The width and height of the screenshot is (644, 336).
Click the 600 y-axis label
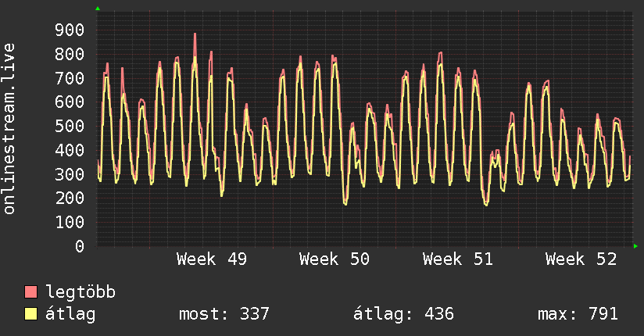(x=70, y=102)
